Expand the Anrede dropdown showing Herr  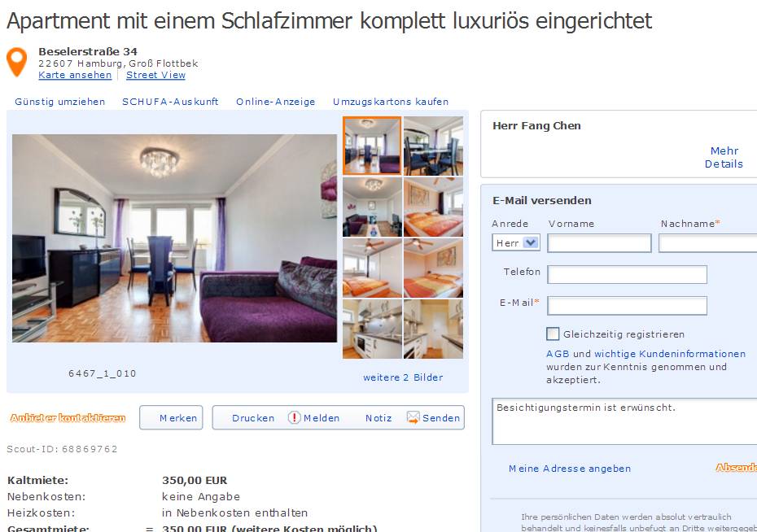click(515, 243)
